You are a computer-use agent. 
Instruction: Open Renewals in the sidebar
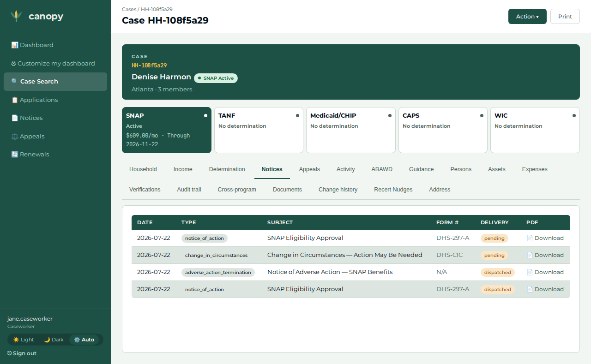(55, 154)
